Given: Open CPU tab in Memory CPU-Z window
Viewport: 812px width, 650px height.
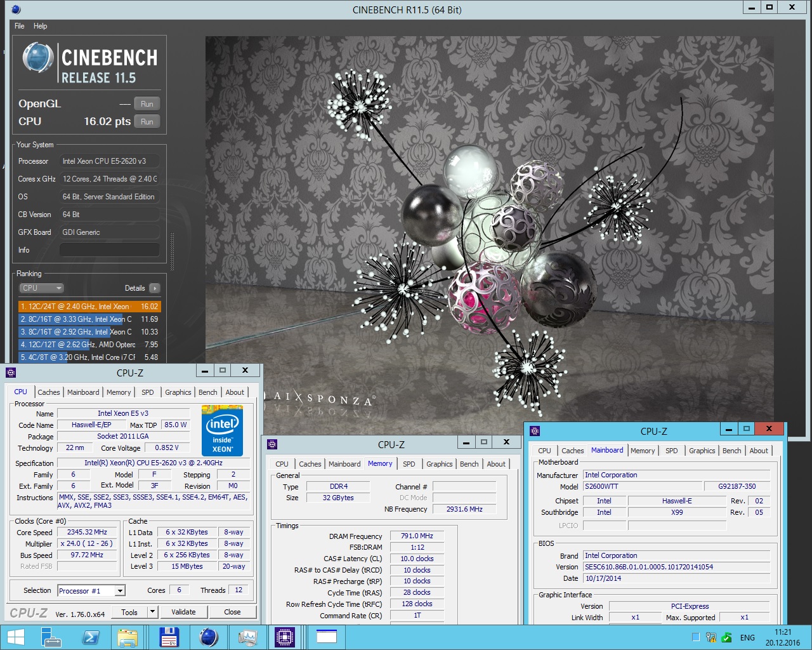Looking at the screenshot, I should [x=282, y=464].
